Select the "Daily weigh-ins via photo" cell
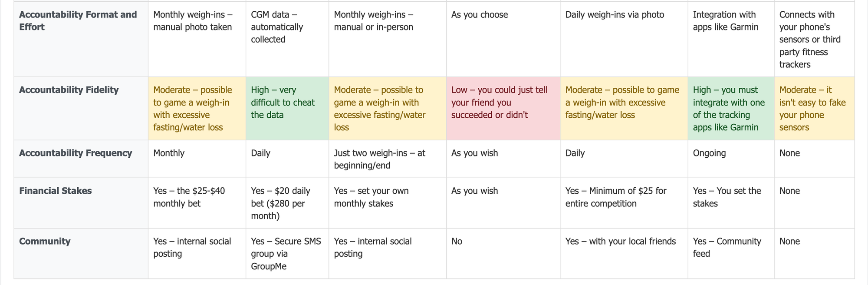868x285 pixels. tap(615, 15)
